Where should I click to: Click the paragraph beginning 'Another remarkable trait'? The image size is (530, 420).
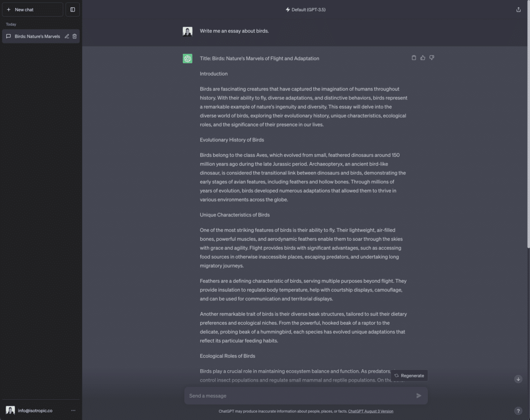pyautogui.click(x=303, y=327)
